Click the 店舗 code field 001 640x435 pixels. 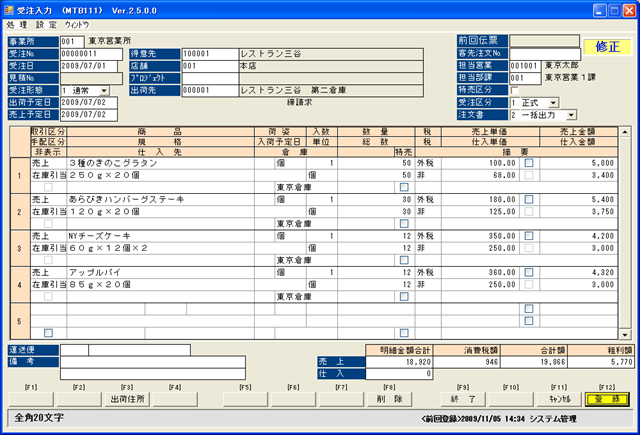[x=210, y=66]
